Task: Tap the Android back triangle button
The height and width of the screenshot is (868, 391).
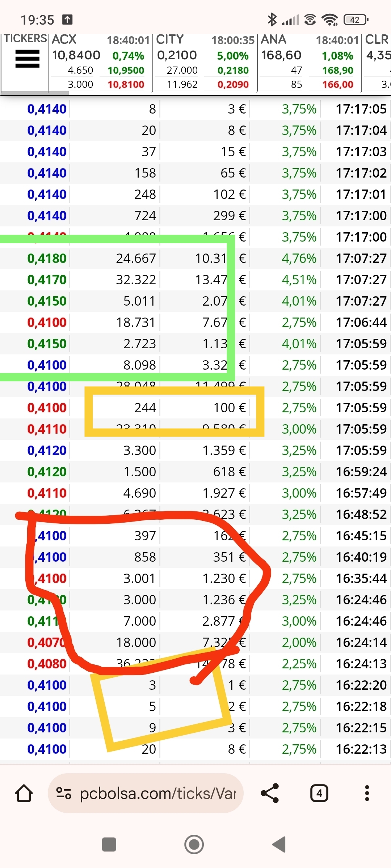Action: coord(279,844)
